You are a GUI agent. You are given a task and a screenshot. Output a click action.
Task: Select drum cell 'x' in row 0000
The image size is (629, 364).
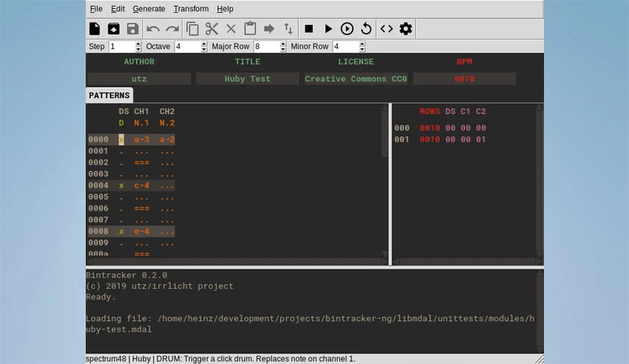[121, 139]
